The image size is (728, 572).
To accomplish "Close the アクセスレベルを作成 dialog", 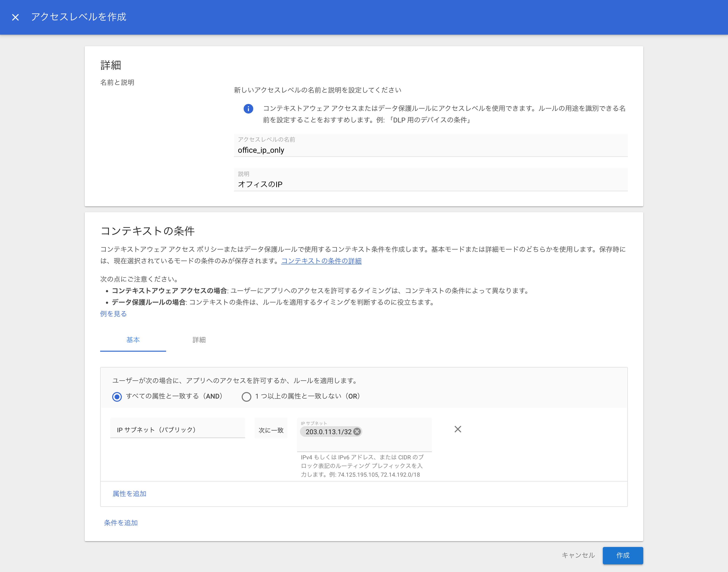I will pos(15,17).
